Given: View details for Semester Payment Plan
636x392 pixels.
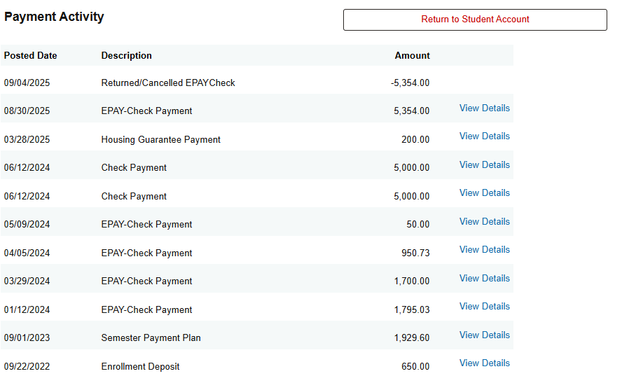Looking at the screenshot, I should [x=484, y=335].
